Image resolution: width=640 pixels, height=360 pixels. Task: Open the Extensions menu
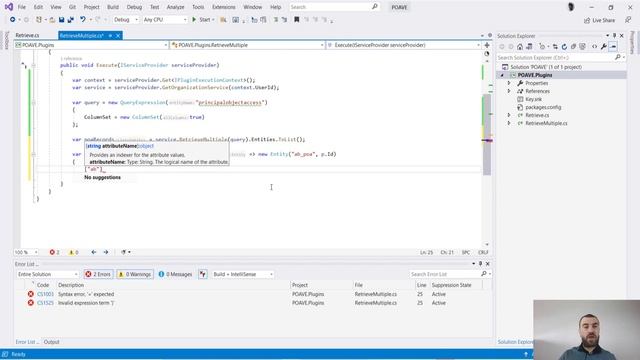click(x=224, y=7)
